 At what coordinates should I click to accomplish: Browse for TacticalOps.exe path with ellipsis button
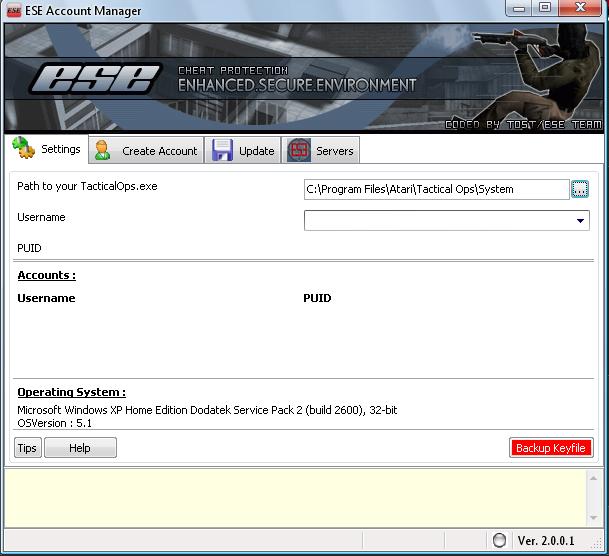[580, 189]
